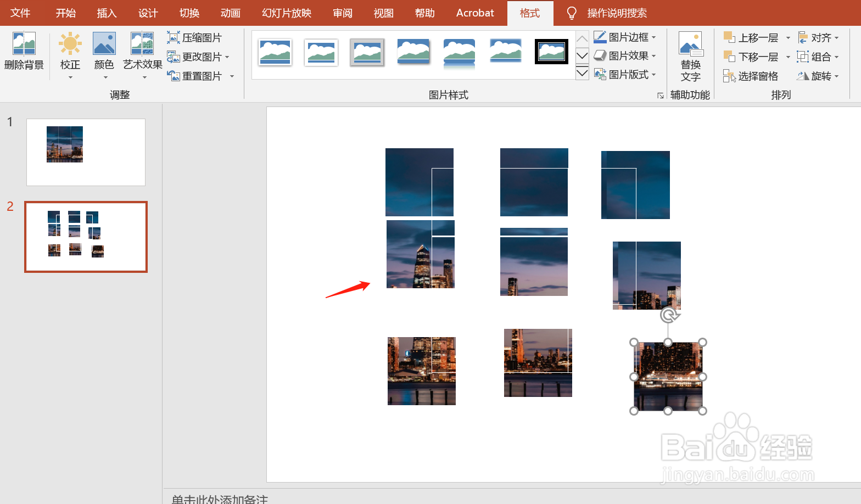Apply the third gray-framed picture style
The width and height of the screenshot is (861, 504).
click(x=367, y=53)
